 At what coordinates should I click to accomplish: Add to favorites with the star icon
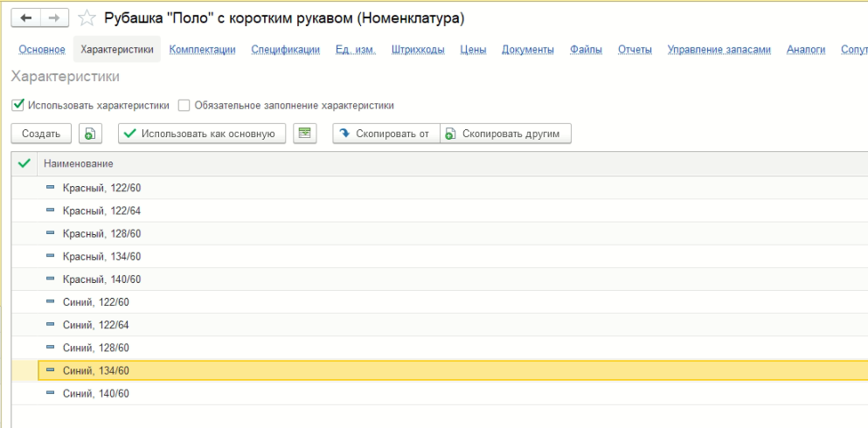coord(87,18)
